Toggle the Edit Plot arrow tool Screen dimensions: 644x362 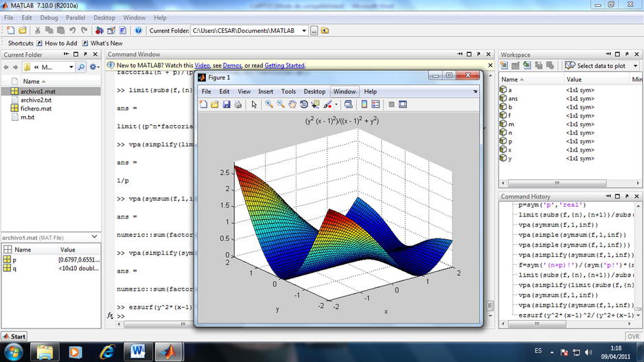pos(254,104)
